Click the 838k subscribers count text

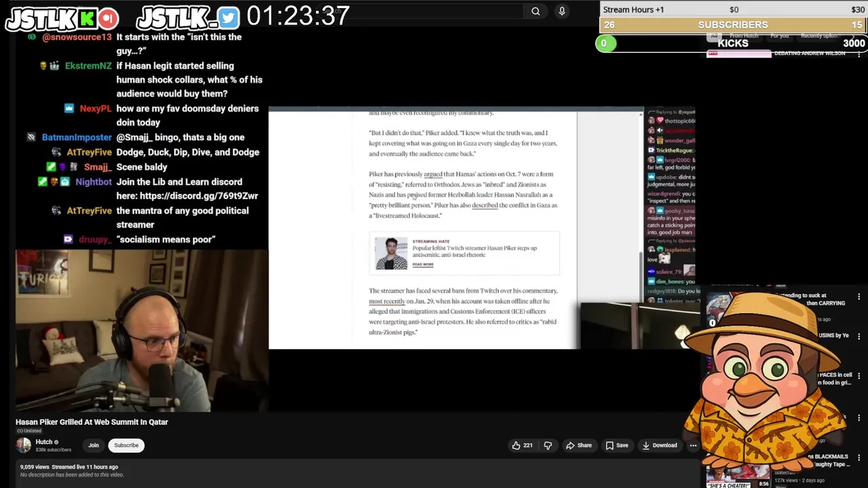click(53, 450)
